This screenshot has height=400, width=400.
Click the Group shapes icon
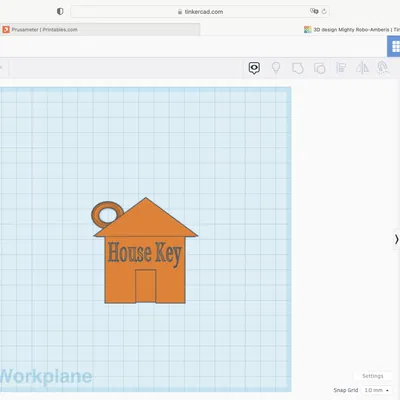tap(298, 68)
